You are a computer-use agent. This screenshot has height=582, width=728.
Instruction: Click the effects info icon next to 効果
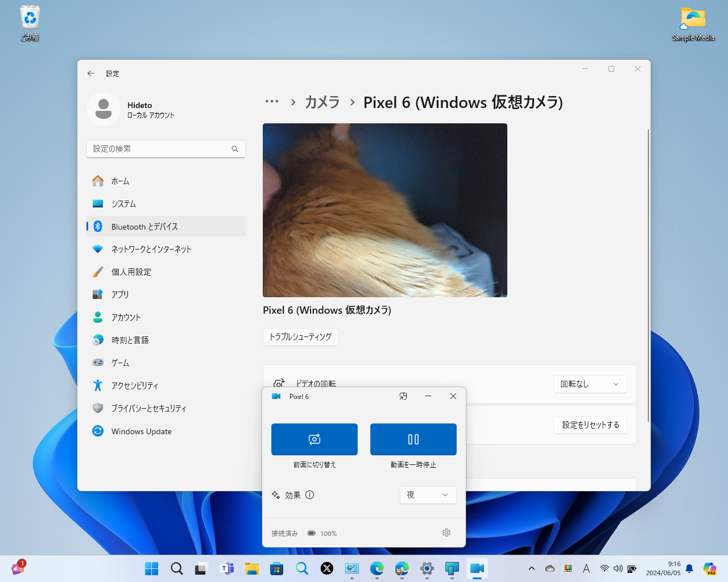309,495
